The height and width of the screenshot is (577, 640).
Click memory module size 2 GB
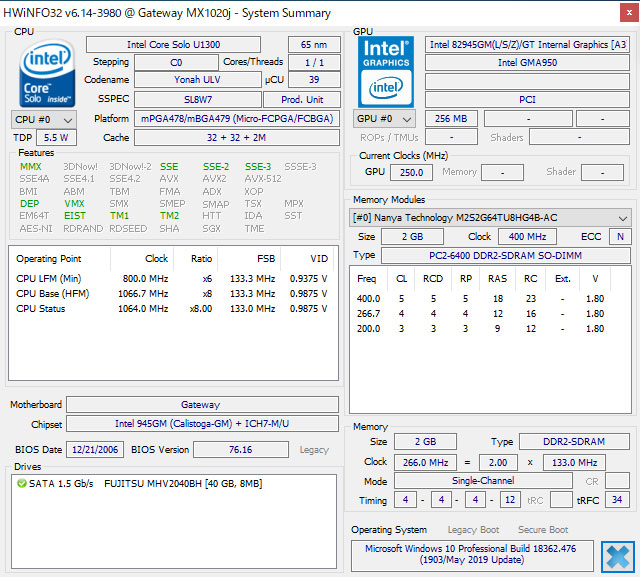(412, 237)
